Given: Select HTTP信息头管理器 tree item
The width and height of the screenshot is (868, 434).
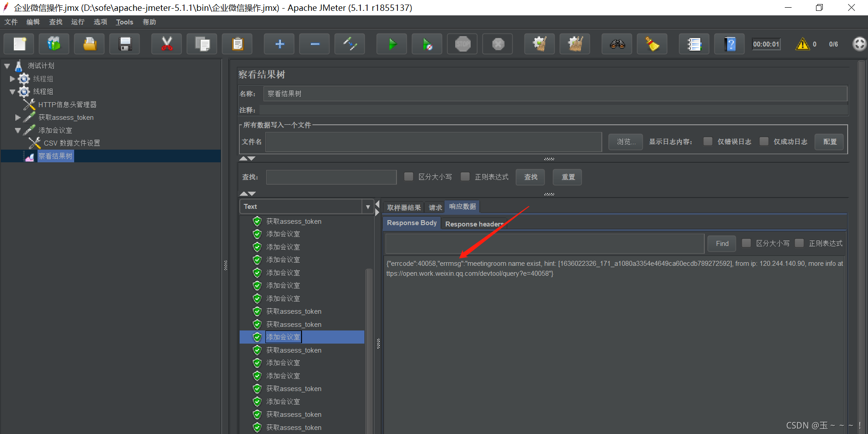Looking at the screenshot, I should click(x=67, y=104).
